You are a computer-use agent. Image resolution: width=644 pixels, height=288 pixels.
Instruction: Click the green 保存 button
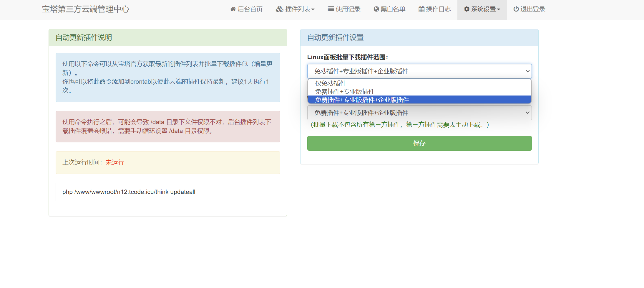[x=419, y=143]
